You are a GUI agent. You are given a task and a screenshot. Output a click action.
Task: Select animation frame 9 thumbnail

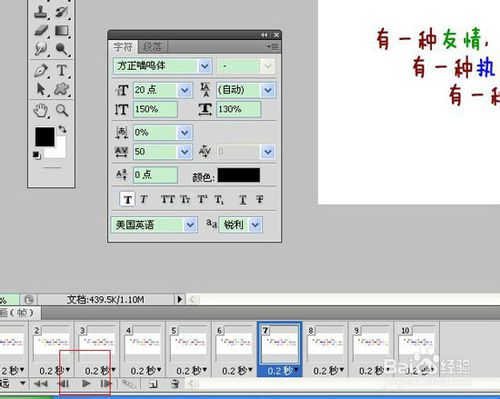[371, 344]
